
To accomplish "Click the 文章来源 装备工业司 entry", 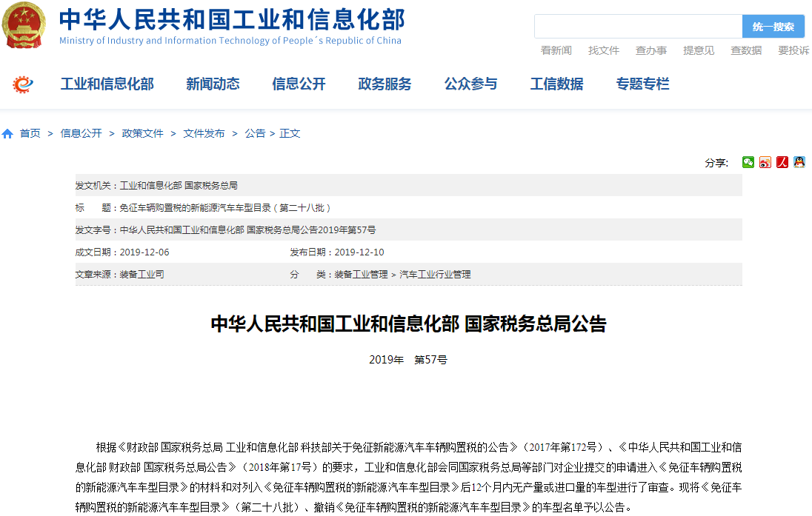I will [x=119, y=275].
